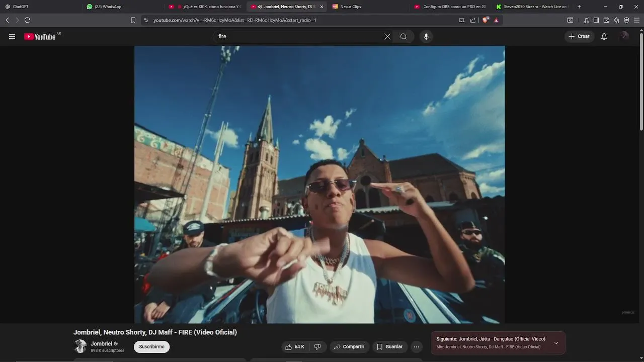
Task: Subscribe to Jombriel with Suscribirme
Action: [152, 347]
